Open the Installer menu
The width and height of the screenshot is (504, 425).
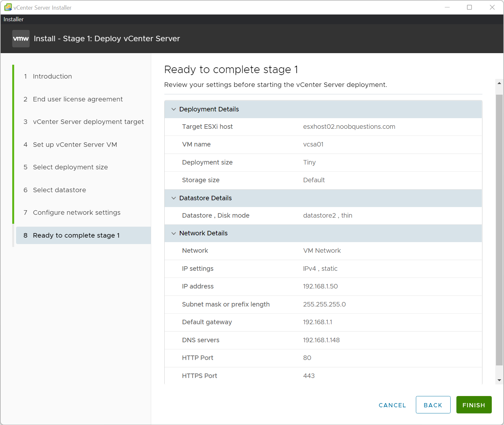point(13,19)
